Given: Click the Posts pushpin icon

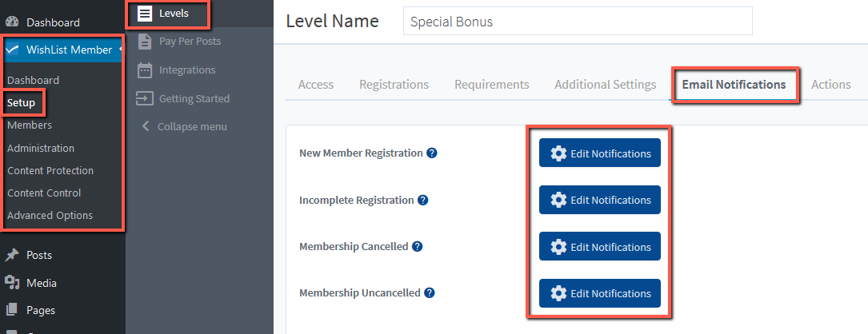Looking at the screenshot, I should point(12,255).
